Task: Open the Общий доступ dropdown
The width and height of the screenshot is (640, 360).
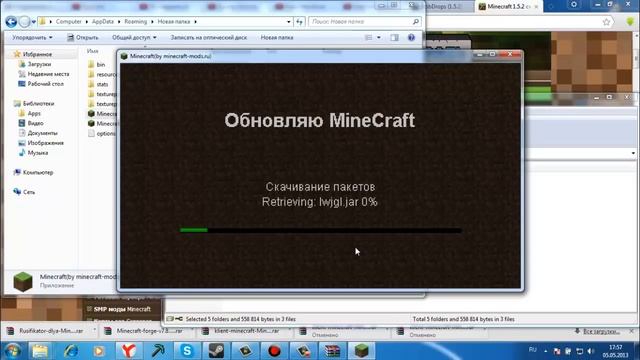Action: 134,38
